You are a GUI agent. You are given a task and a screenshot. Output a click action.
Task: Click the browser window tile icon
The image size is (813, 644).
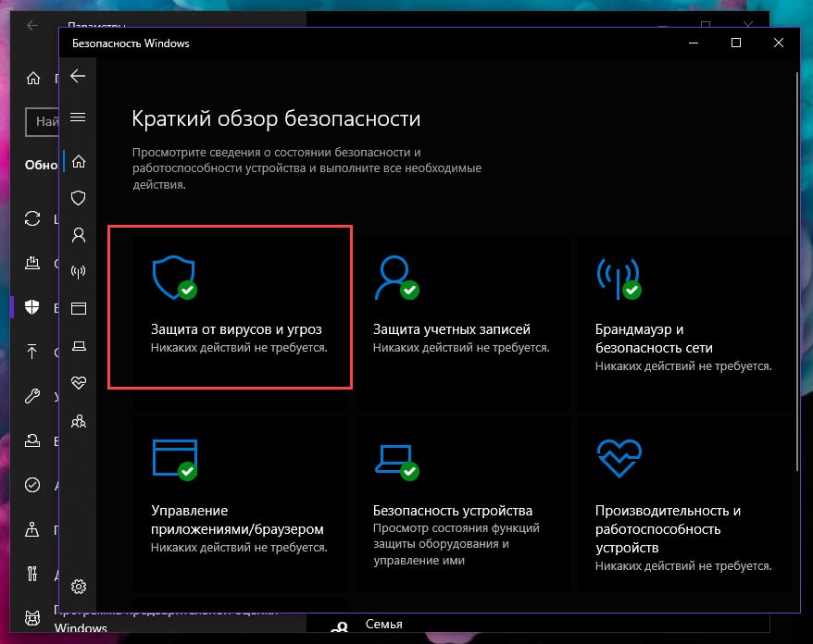pyautogui.click(x=175, y=459)
